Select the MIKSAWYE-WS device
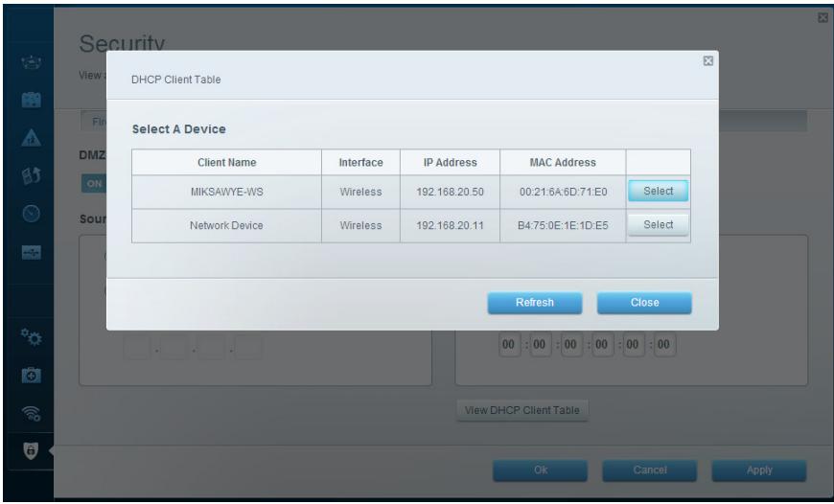Viewport: 834px width, 504px height. [x=658, y=191]
